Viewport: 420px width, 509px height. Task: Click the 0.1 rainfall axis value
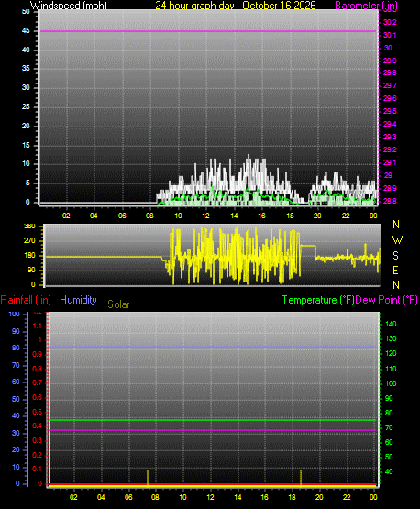click(38, 469)
